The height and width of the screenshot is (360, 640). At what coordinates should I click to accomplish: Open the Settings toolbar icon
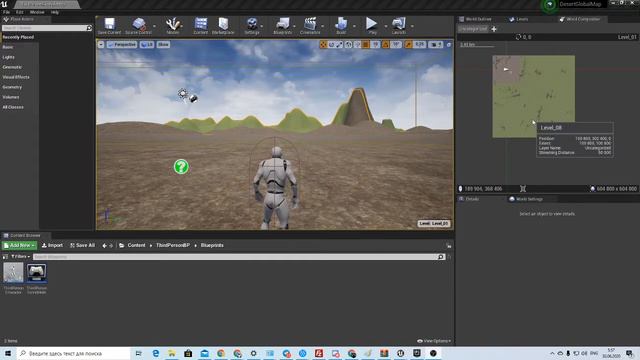(x=252, y=26)
